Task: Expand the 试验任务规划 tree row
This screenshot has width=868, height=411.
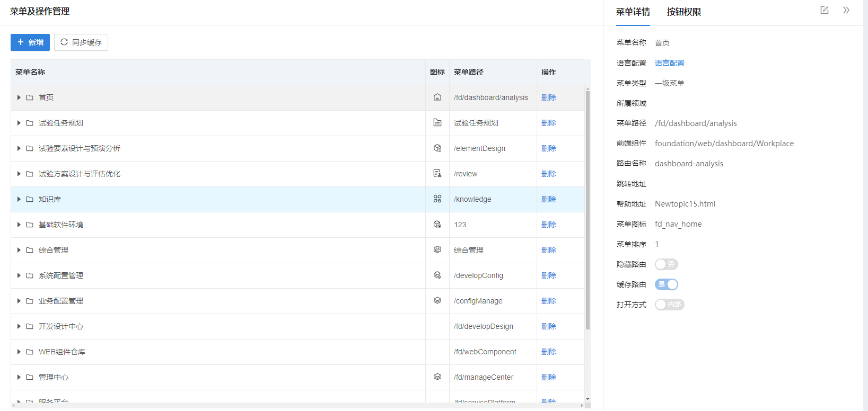Action: [x=19, y=123]
